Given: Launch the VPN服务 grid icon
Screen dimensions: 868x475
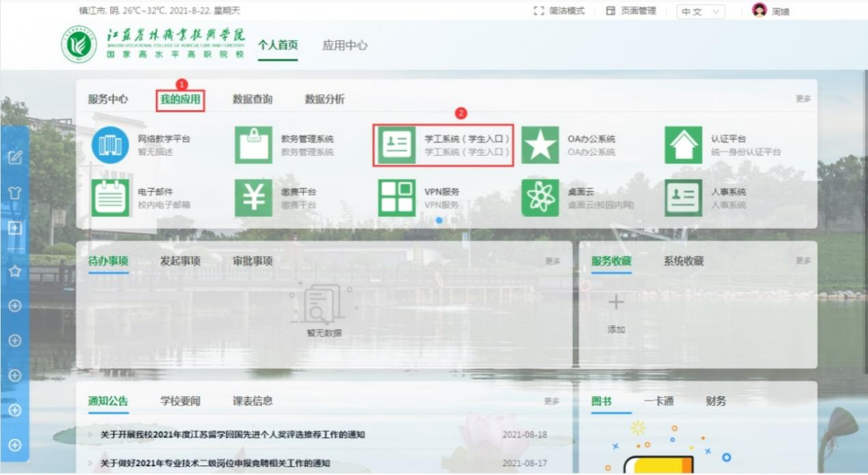Looking at the screenshot, I should (x=397, y=198).
